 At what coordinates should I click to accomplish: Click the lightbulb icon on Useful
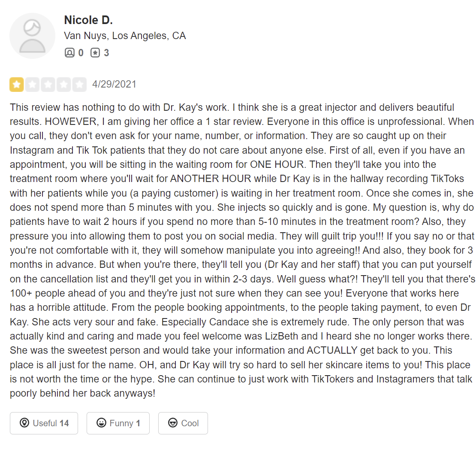pyautogui.click(x=24, y=423)
